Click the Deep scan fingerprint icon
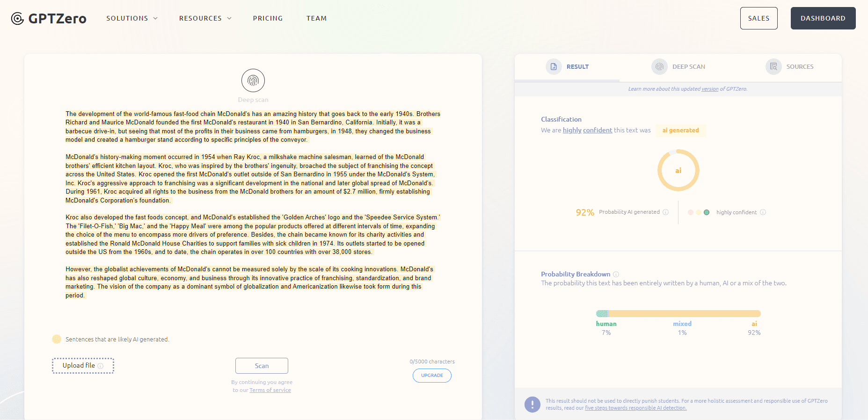Screen dimensions: 868x420 point(253,81)
